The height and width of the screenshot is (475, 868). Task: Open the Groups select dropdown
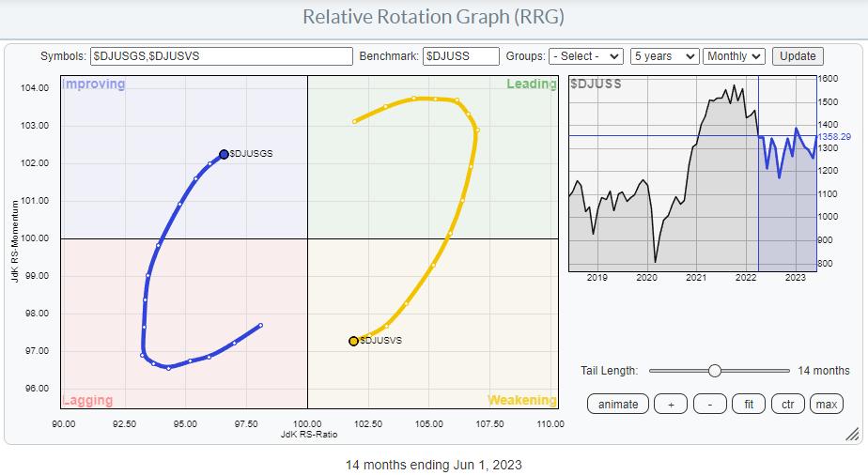point(587,56)
